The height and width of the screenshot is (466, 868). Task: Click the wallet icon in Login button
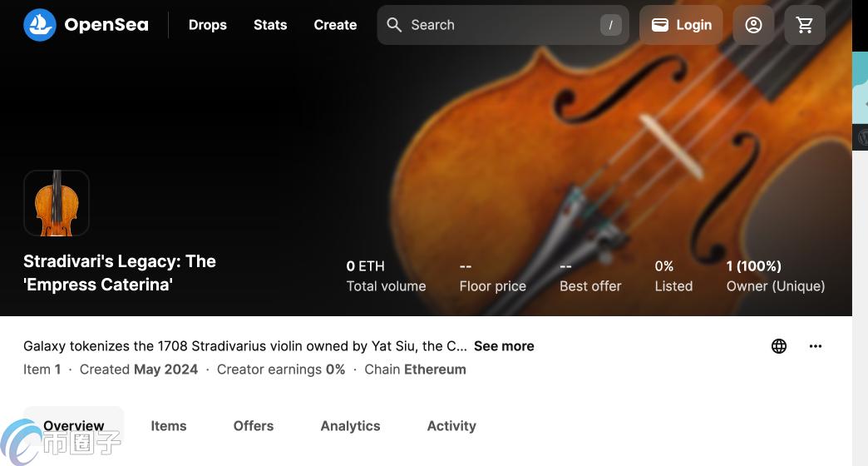point(660,25)
